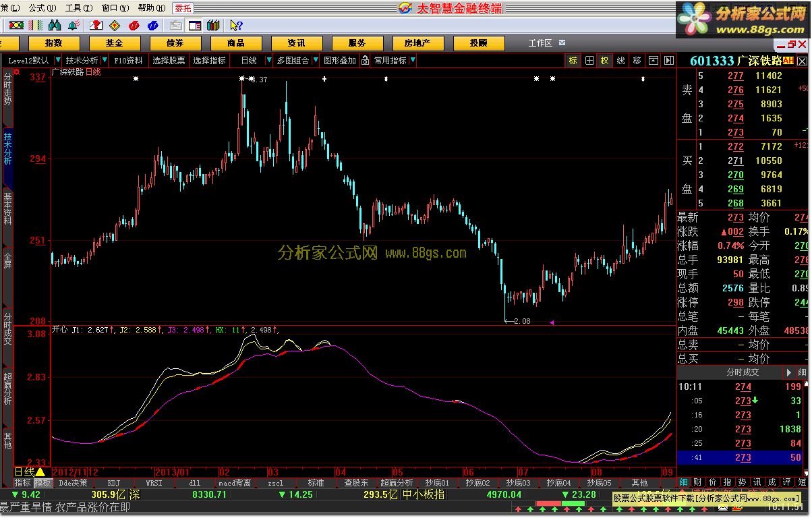Click the yellow triangle next to 日线 at bottom-left

40,471
